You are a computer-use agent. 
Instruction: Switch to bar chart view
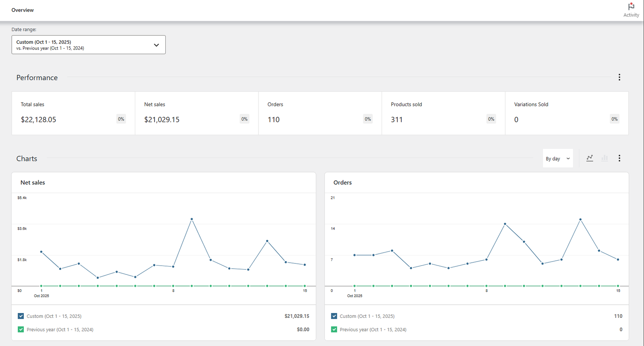(x=605, y=158)
